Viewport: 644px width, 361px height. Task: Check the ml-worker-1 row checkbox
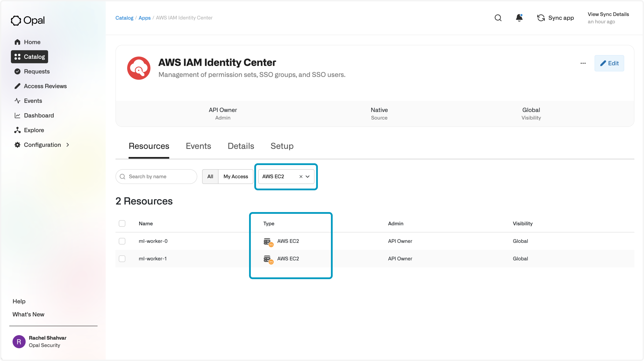tap(122, 258)
